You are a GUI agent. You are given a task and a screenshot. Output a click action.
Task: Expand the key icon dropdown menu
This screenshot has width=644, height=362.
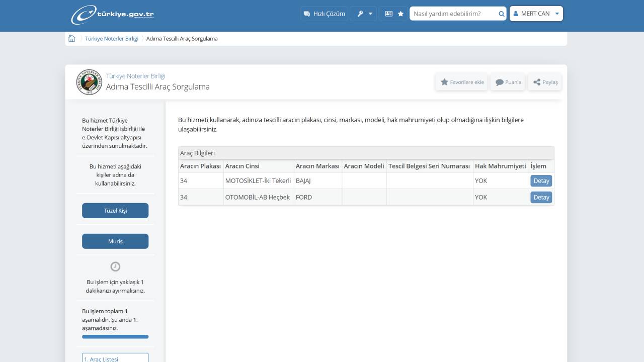click(364, 14)
